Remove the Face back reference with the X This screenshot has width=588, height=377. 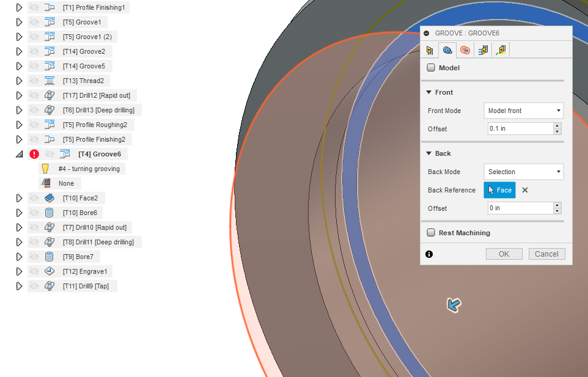click(x=524, y=190)
